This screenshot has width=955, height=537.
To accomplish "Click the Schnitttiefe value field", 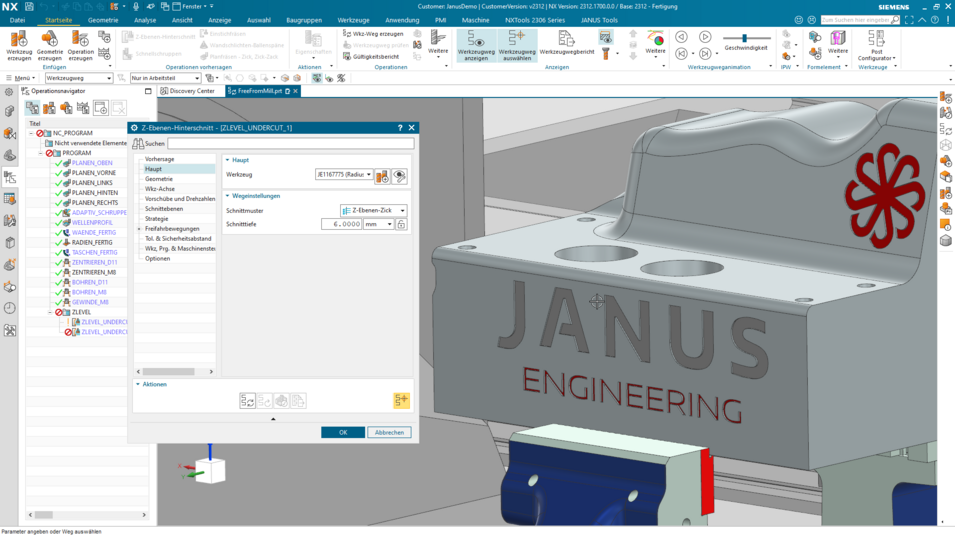I will pyautogui.click(x=342, y=225).
